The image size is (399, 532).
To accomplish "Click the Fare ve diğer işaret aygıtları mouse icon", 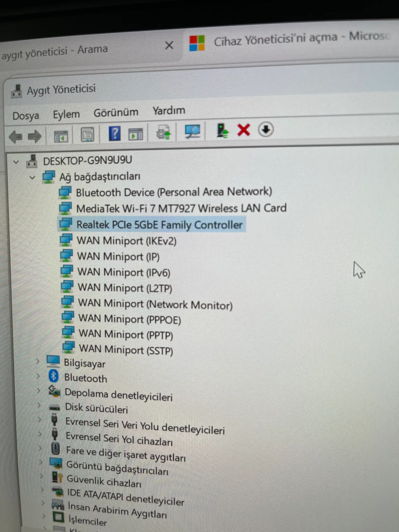I will pos(56,448).
